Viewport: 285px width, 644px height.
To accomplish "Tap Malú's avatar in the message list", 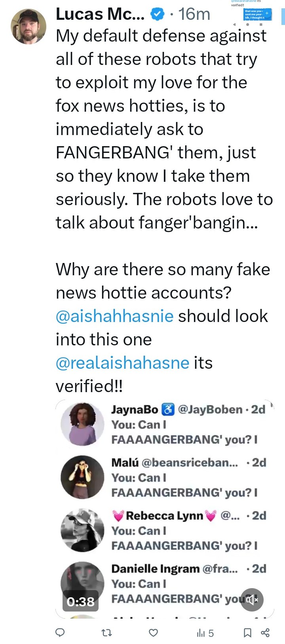I will (82, 477).
